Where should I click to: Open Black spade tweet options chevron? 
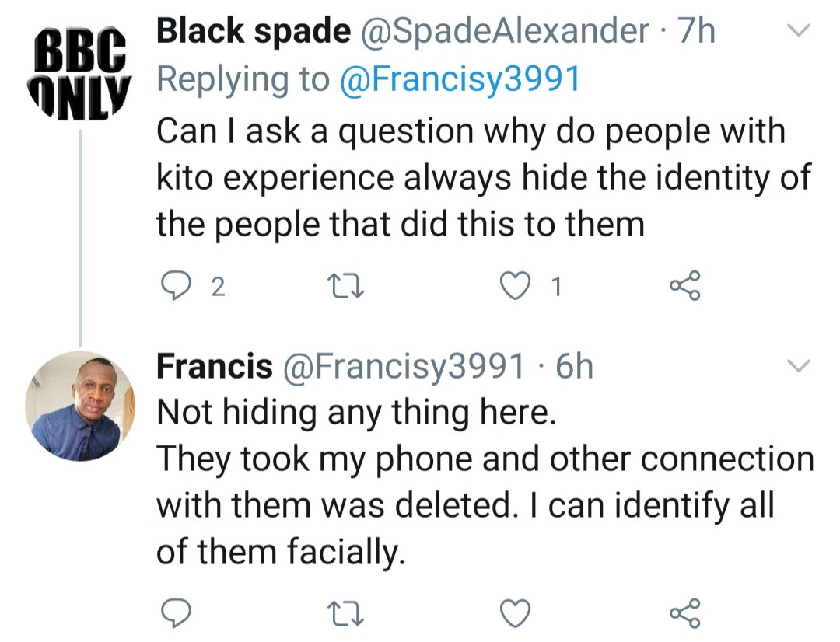[x=799, y=32]
